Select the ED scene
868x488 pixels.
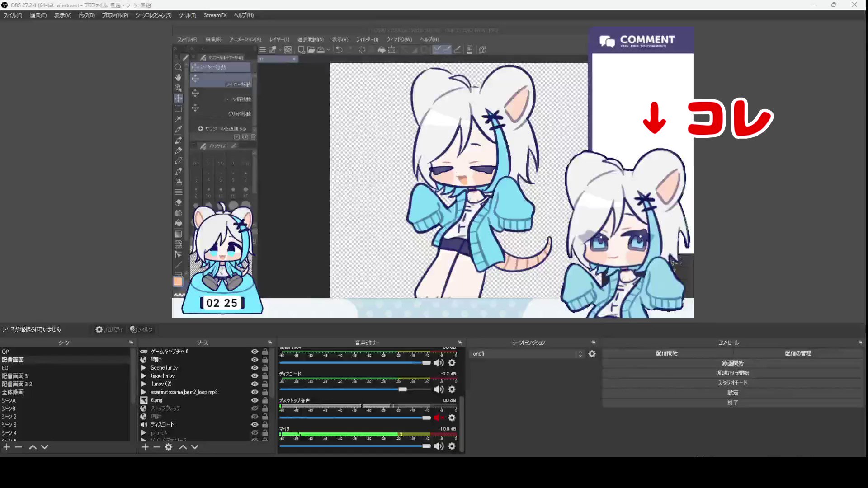coord(66,368)
